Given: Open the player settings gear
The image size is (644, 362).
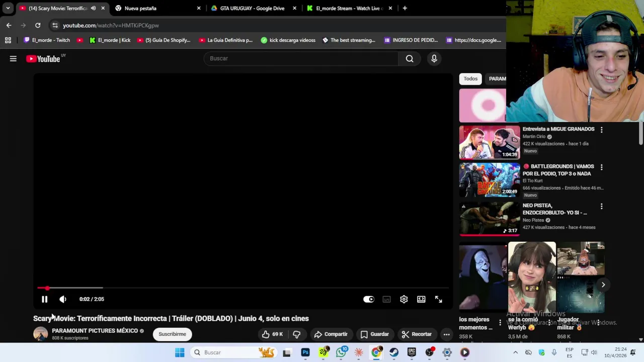Looking at the screenshot, I should point(404,299).
